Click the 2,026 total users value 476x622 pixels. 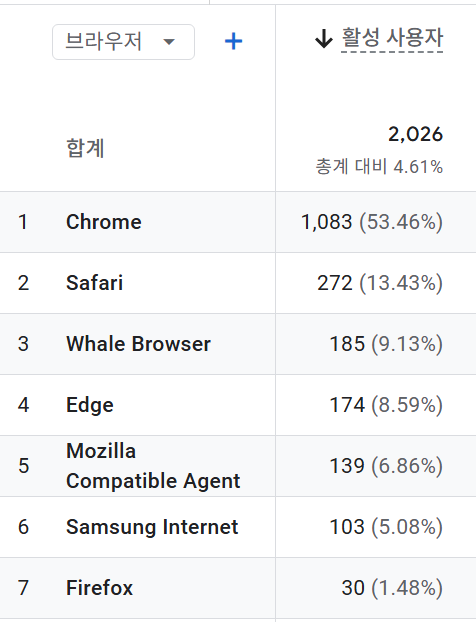415,134
